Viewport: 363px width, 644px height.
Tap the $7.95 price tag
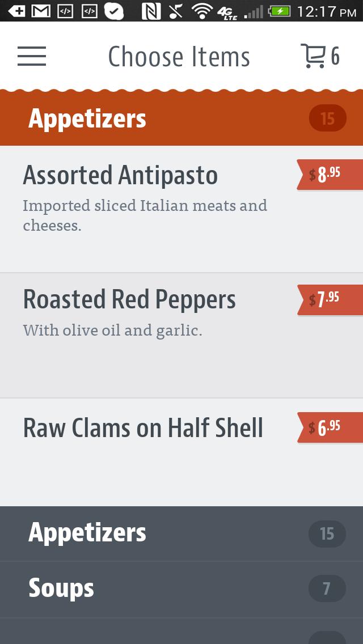coord(329,299)
